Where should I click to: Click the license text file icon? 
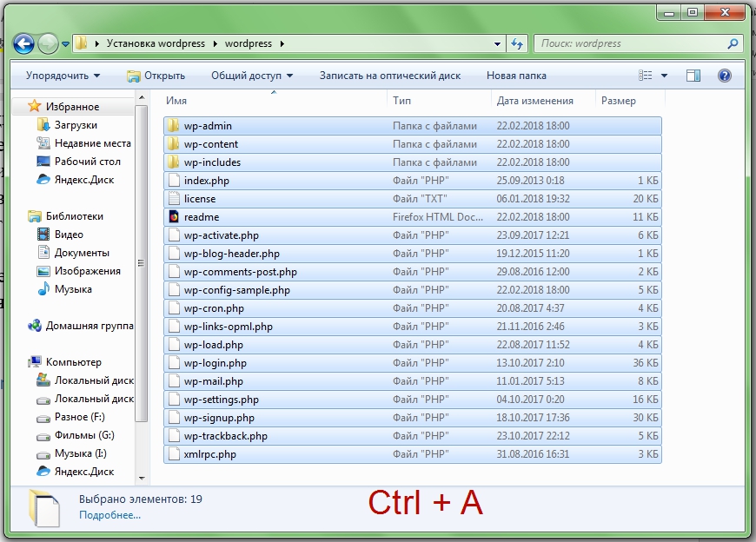click(174, 199)
